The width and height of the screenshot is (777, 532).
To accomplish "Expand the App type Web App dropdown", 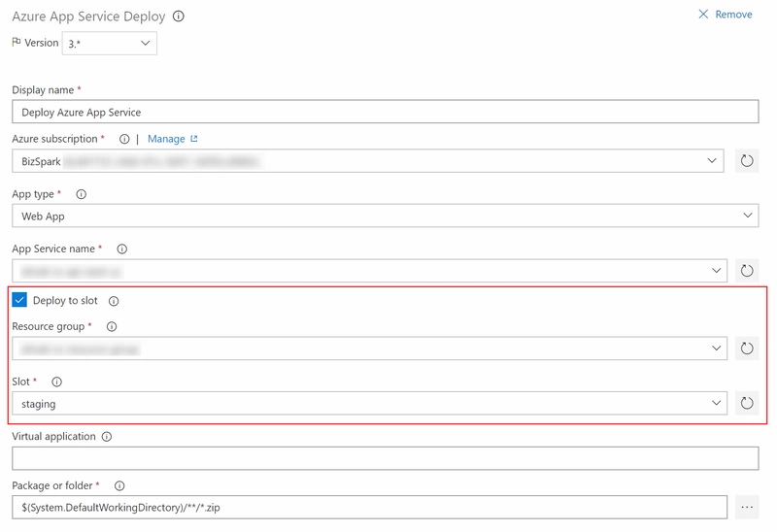I will pos(385,216).
